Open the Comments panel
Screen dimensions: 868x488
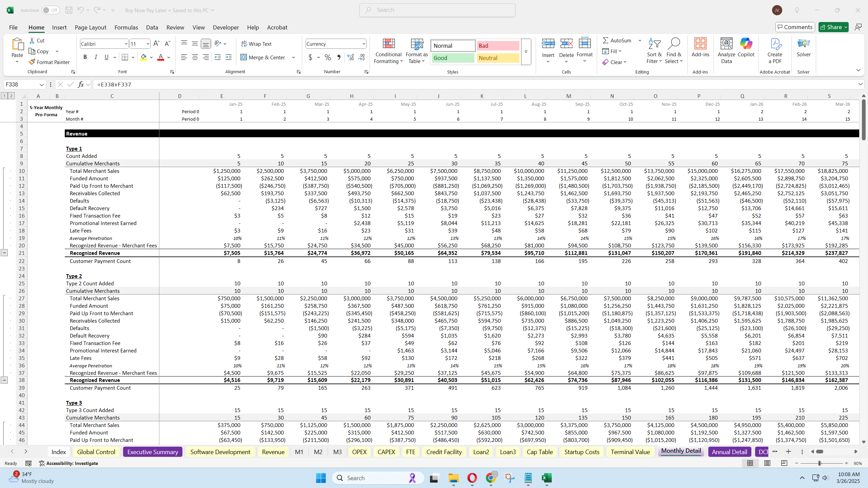[x=795, y=27]
